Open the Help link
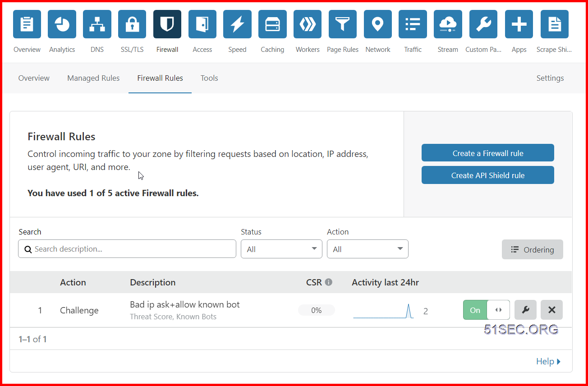 (548, 361)
